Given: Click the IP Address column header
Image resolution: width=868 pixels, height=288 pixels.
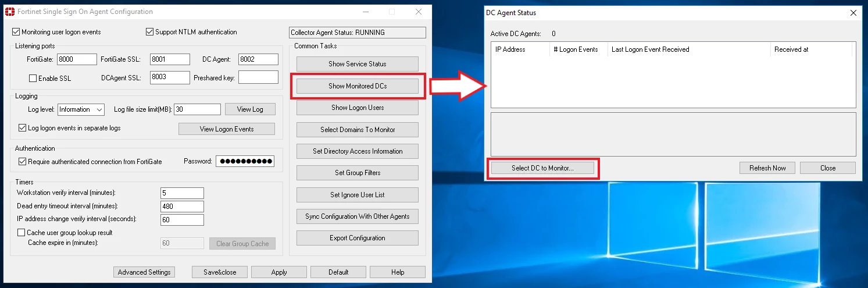Looking at the screenshot, I should pos(520,49).
